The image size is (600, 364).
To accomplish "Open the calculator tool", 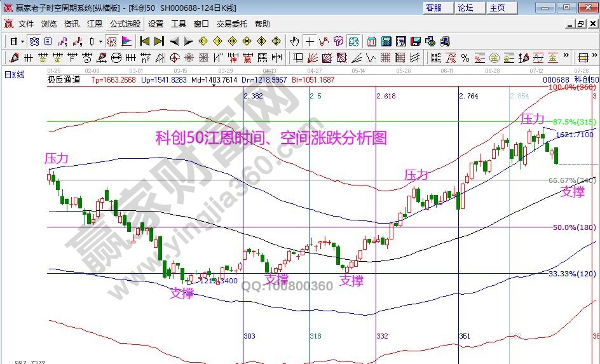I will point(386,41).
